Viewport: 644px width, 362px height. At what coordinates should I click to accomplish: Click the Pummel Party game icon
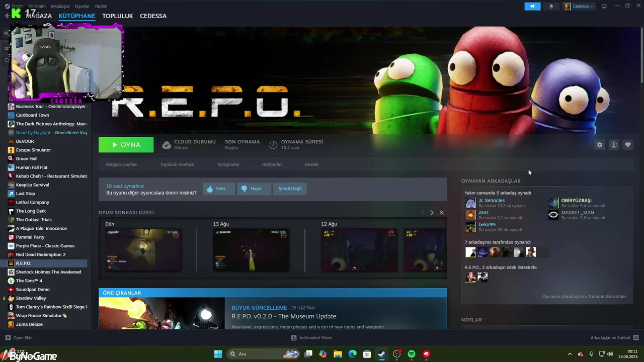pyautogui.click(x=11, y=237)
